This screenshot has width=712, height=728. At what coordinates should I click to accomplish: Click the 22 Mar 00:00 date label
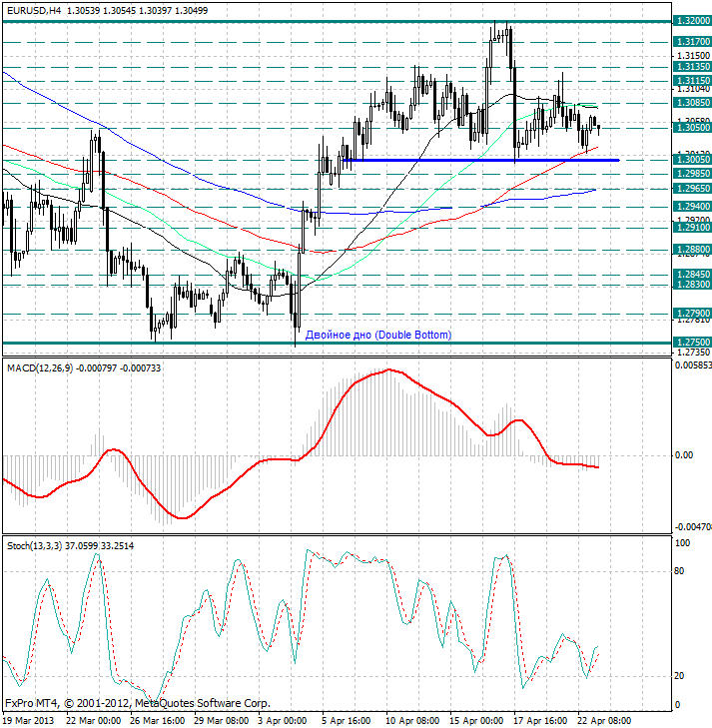coord(93,721)
